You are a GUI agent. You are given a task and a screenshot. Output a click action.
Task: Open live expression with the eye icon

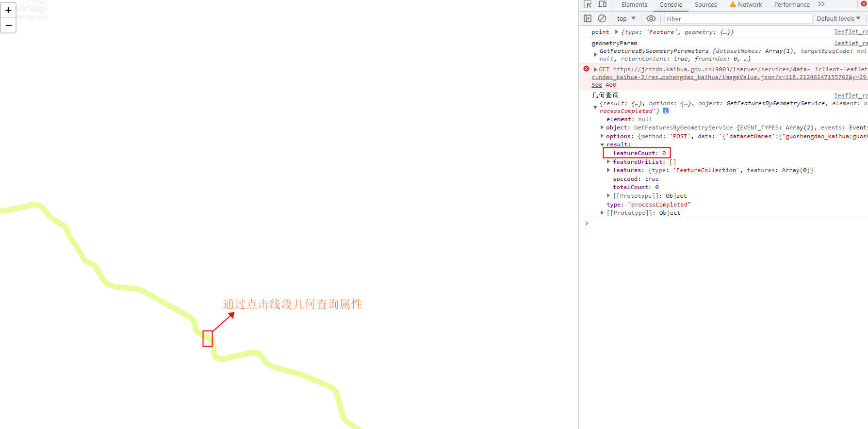651,18
